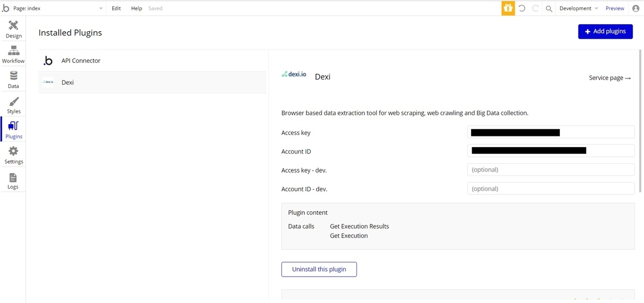Open the Workflow tab in sidebar

coord(13,54)
